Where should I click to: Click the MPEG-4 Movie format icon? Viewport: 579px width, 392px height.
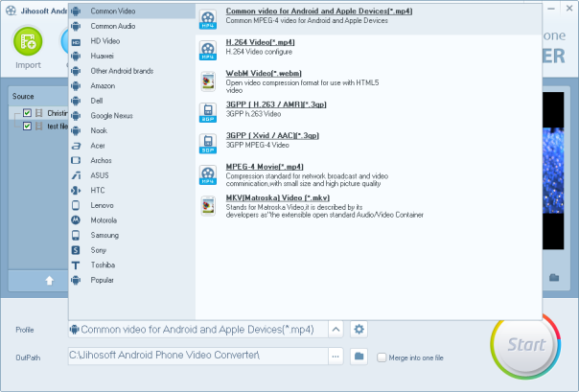(207, 173)
